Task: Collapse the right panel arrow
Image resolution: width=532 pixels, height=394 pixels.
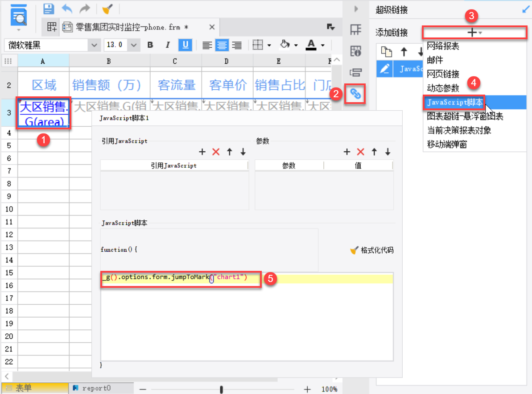Action: (356, 9)
